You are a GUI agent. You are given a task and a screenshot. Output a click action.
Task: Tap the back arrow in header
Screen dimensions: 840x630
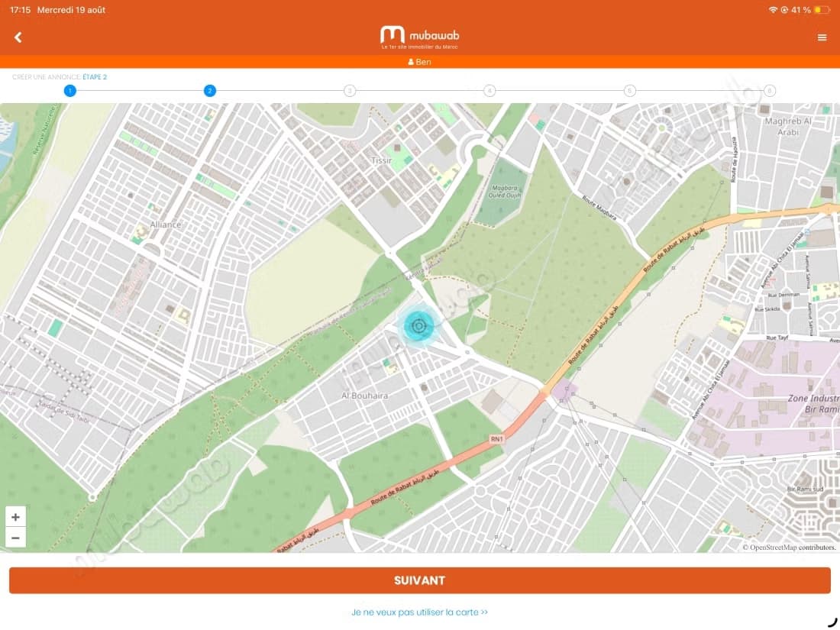coord(18,37)
